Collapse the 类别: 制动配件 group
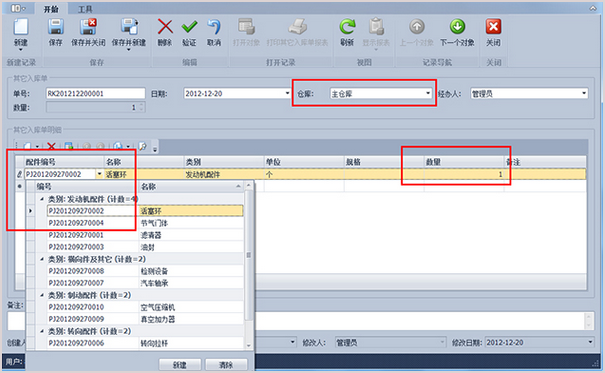 click(42, 295)
